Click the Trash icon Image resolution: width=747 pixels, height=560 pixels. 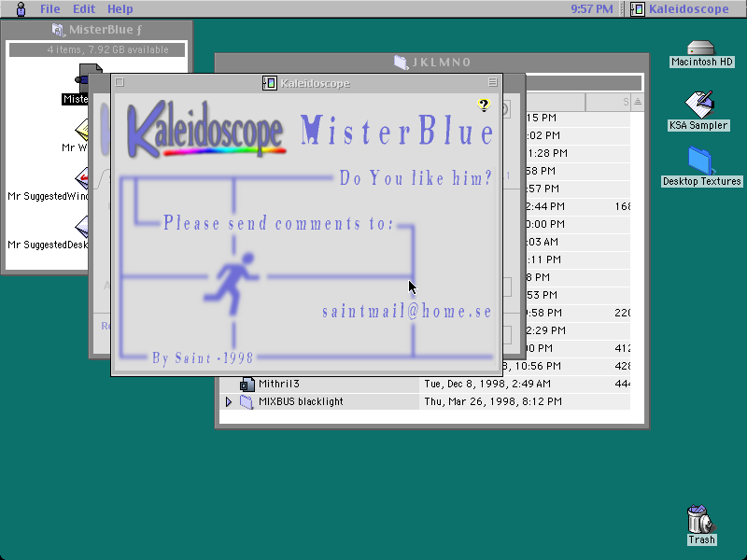[701, 519]
